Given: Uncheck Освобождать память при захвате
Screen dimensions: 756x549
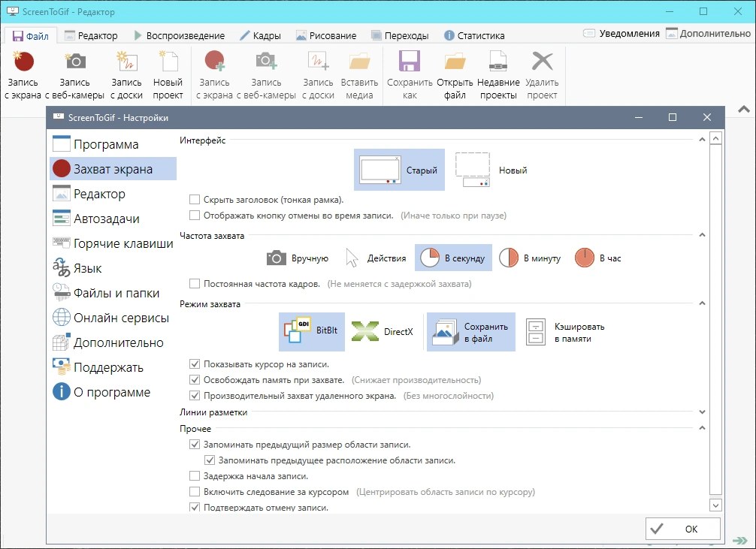Looking at the screenshot, I should [195, 380].
